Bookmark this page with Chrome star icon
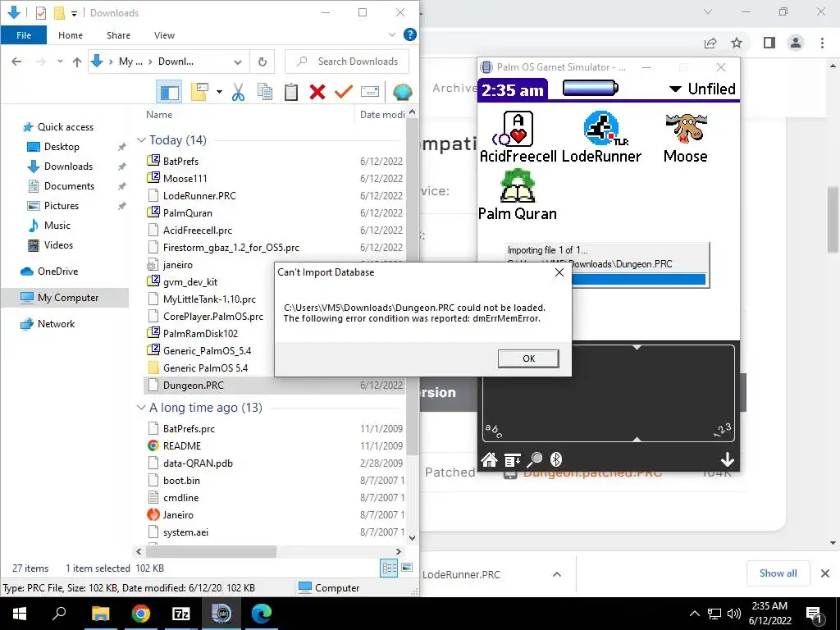 (737, 43)
